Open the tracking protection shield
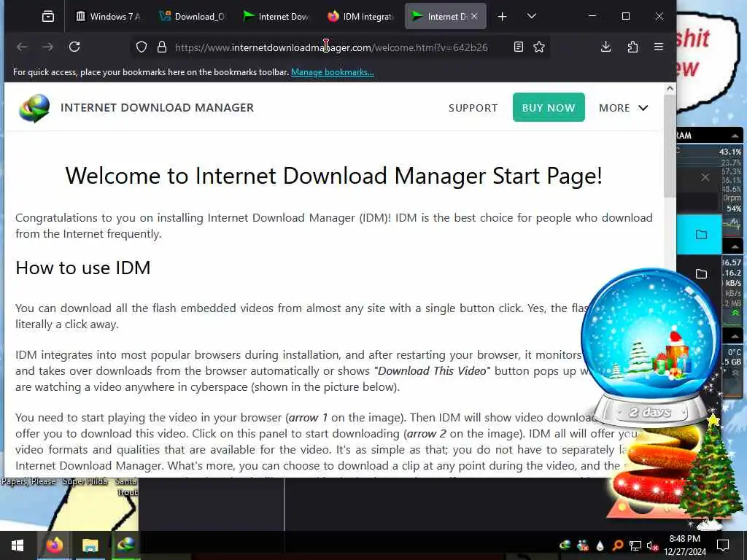The width and height of the screenshot is (747, 560). click(x=142, y=47)
